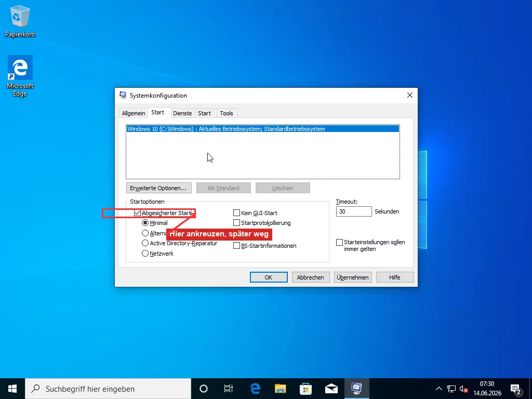Click the Timeout seconds input field
The height and width of the screenshot is (399, 532).
click(x=353, y=211)
